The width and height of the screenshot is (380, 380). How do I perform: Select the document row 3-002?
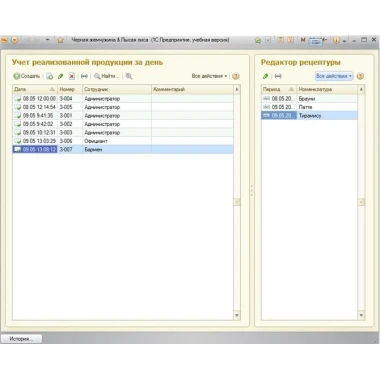point(123,124)
